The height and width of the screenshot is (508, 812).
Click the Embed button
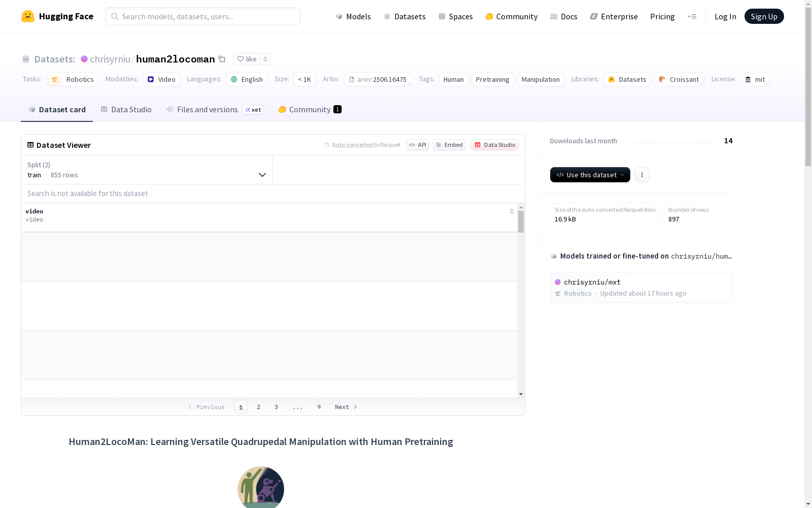click(x=449, y=145)
